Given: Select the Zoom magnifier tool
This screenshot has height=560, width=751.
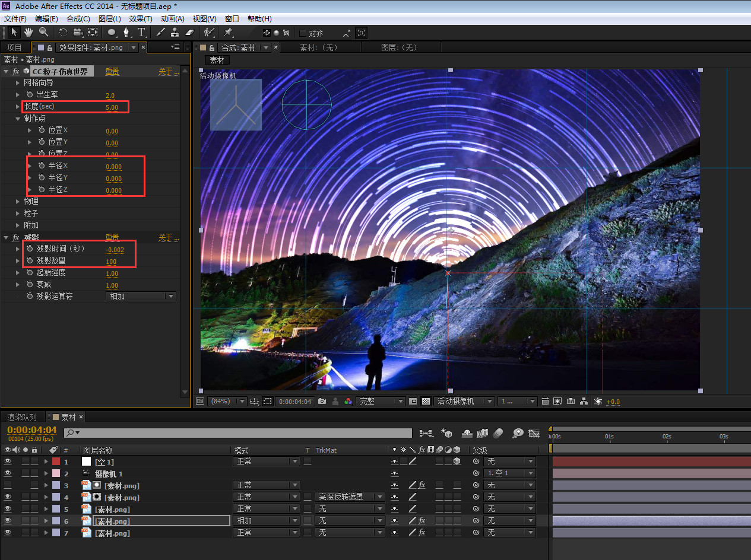Looking at the screenshot, I should click(x=43, y=32).
